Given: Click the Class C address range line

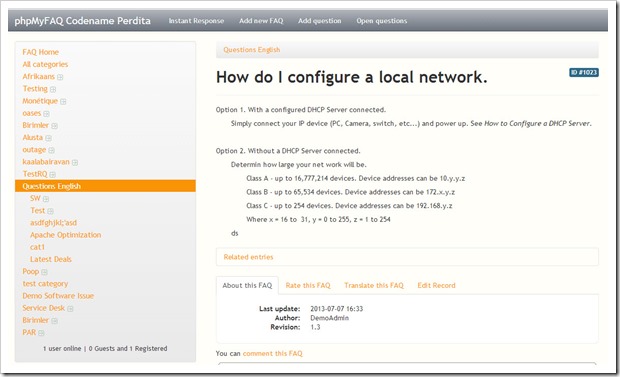Looking at the screenshot, I should (x=349, y=206).
